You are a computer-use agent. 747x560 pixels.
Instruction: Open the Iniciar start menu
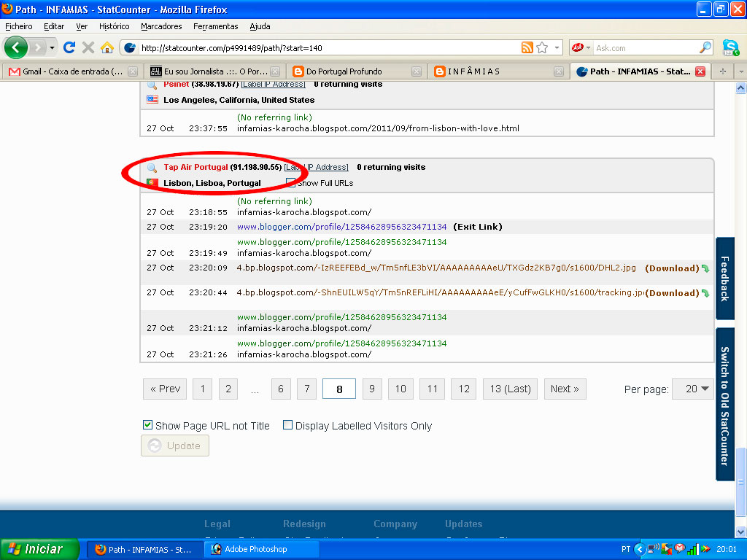point(39,549)
